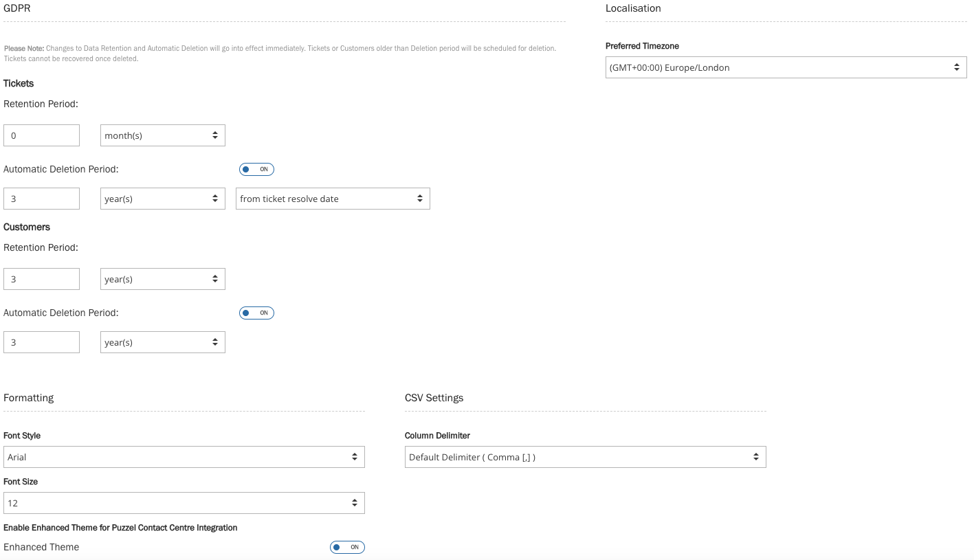The height and width of the screenshot is (560, 974).
Task: Click Tickets Retention Period number field
Action: (x=41, y=135)
